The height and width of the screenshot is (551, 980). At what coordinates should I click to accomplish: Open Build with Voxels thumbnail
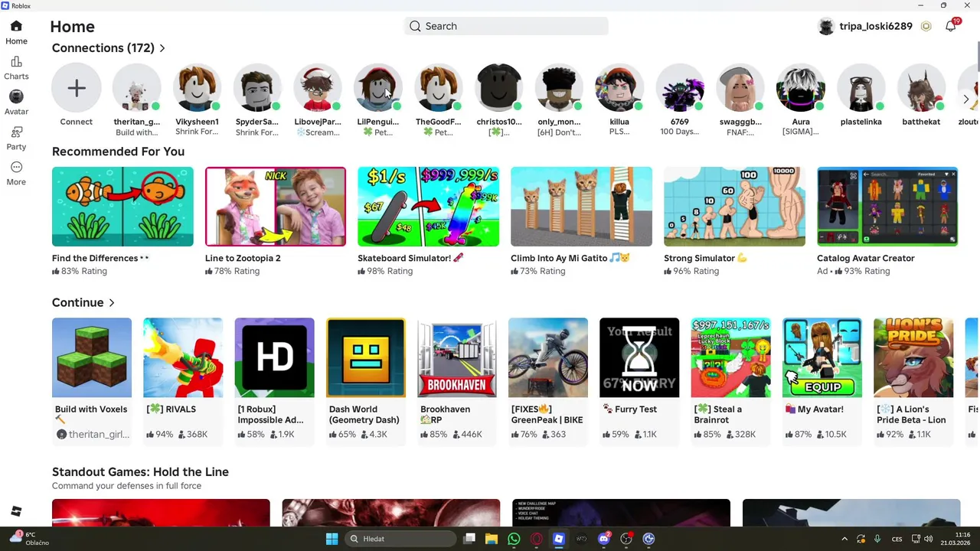(92, 357)
